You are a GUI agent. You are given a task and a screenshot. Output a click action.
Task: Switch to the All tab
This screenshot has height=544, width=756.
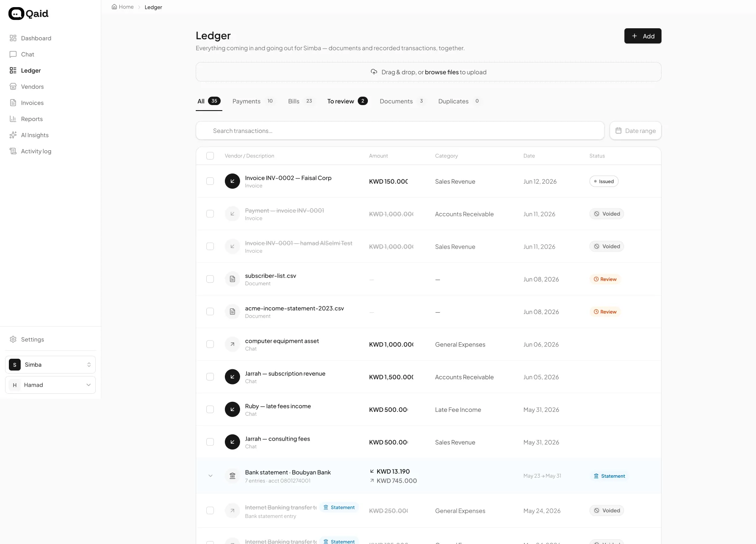209,101
